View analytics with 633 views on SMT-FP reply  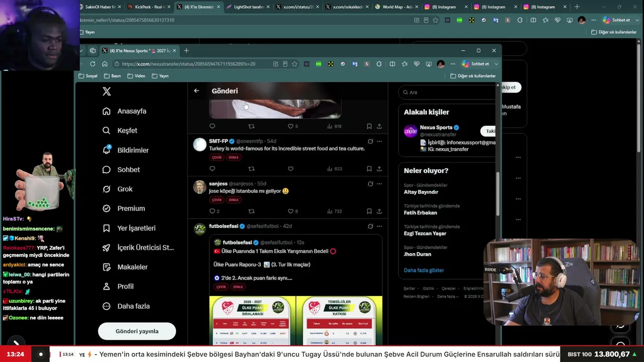click(335, 169)
